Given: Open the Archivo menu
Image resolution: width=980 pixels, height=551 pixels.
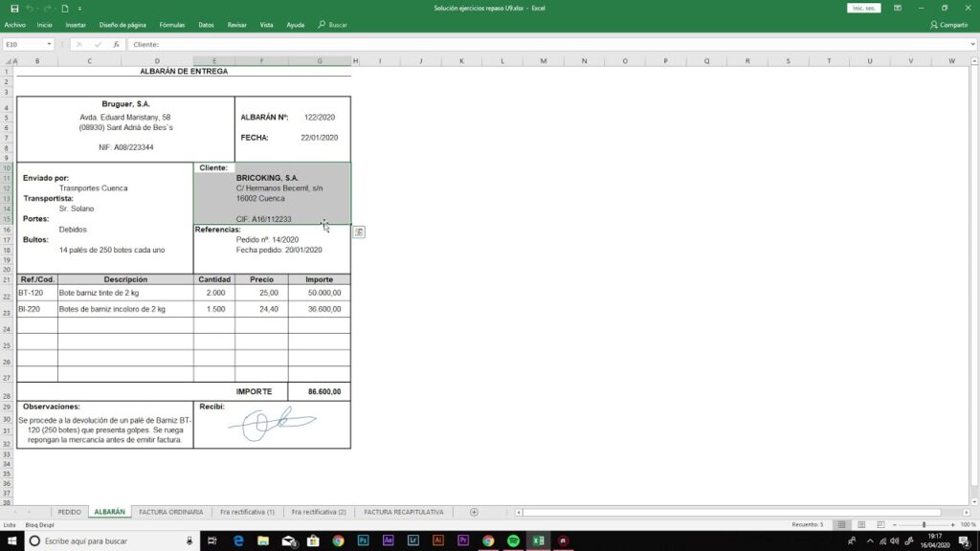Looking at the screenshot, I should point(15,25).
